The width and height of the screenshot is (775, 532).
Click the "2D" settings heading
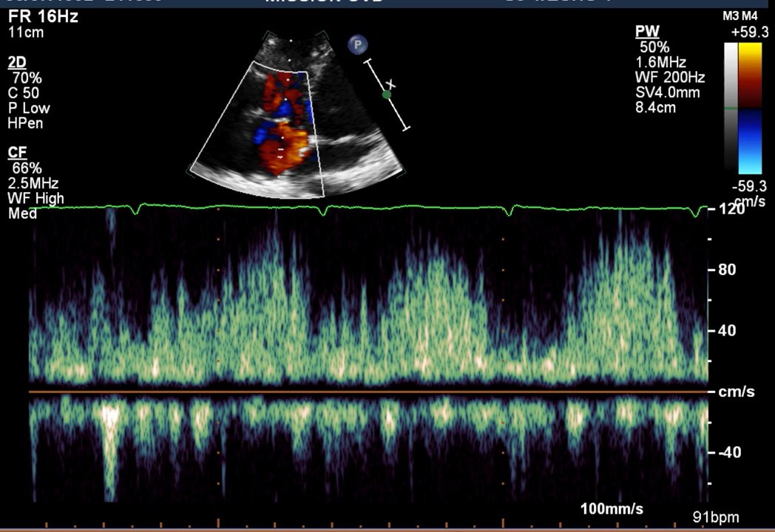click(x=17, y=62)
